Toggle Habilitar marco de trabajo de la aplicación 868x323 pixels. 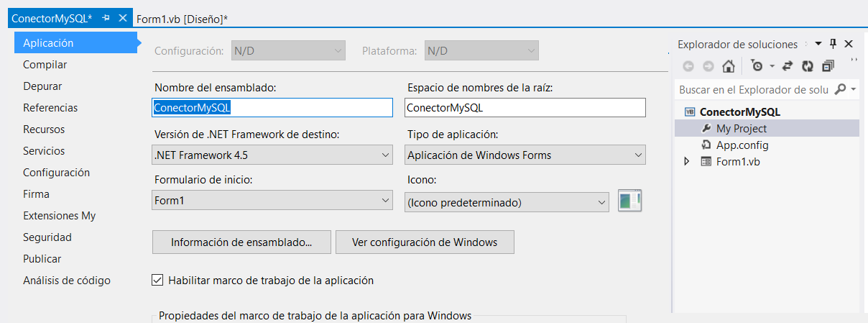click(158, 280)
